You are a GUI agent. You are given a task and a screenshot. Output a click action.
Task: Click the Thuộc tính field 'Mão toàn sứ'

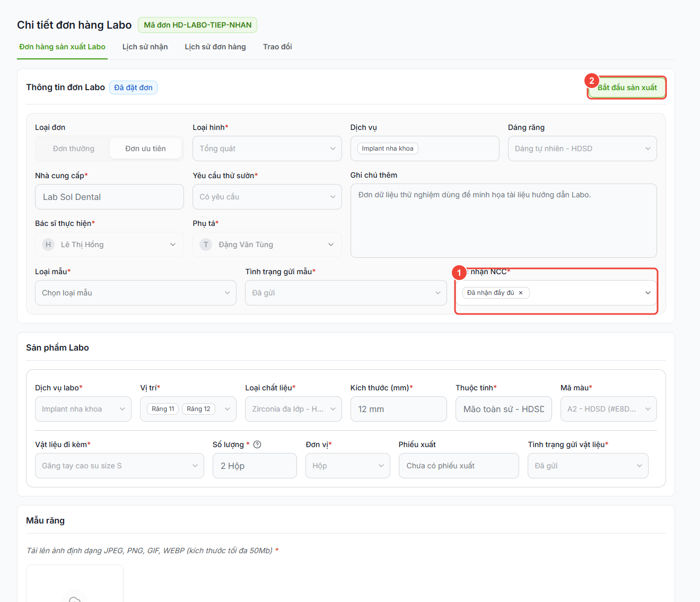pyautogui.click(x=504, y=409)
